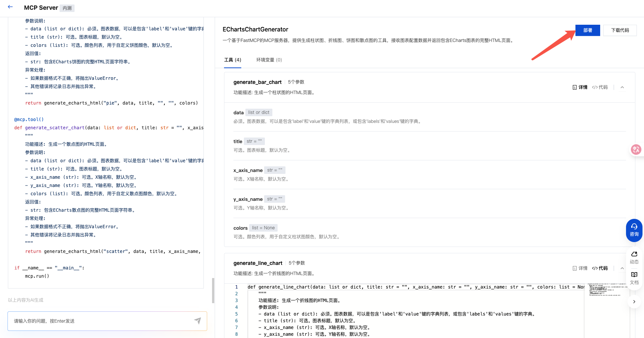
Task: Click the y_axis_name parameter label
Action: pos(248,199)
